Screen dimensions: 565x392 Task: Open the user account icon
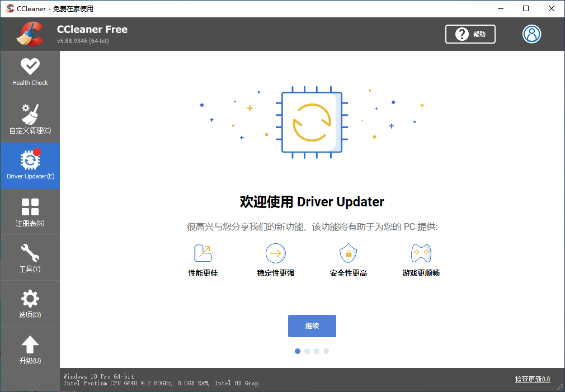(531, 34)
